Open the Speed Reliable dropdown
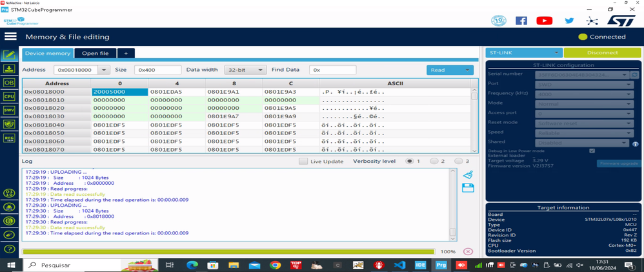Screen dimensions: 644x272 pos(584,133)
